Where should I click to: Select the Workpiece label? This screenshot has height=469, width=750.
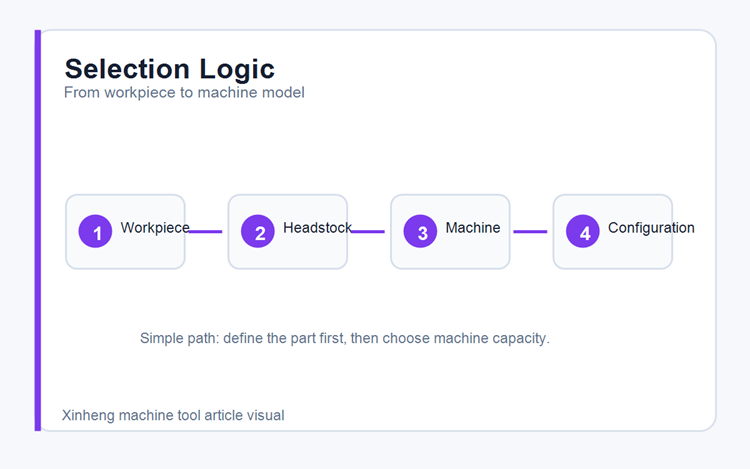155,228
